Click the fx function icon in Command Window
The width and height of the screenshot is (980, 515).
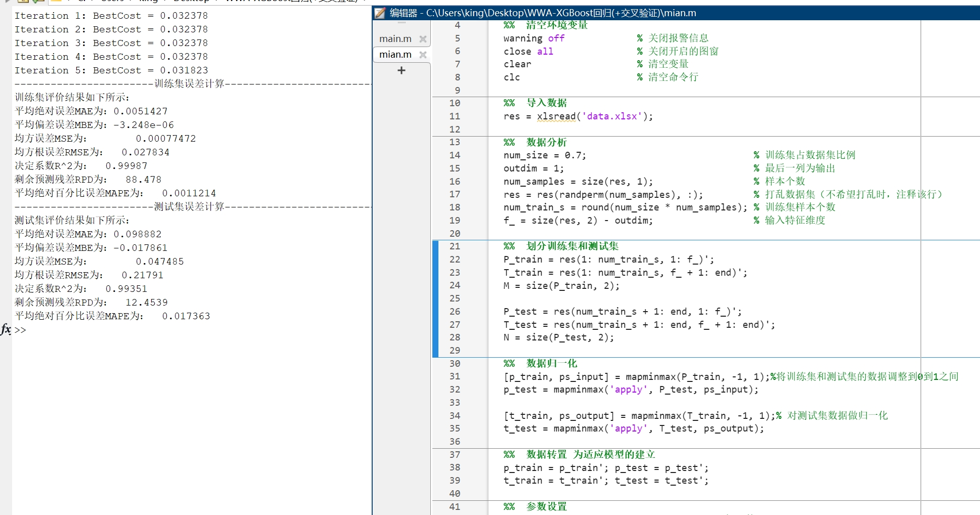click(x=6, y=329)
